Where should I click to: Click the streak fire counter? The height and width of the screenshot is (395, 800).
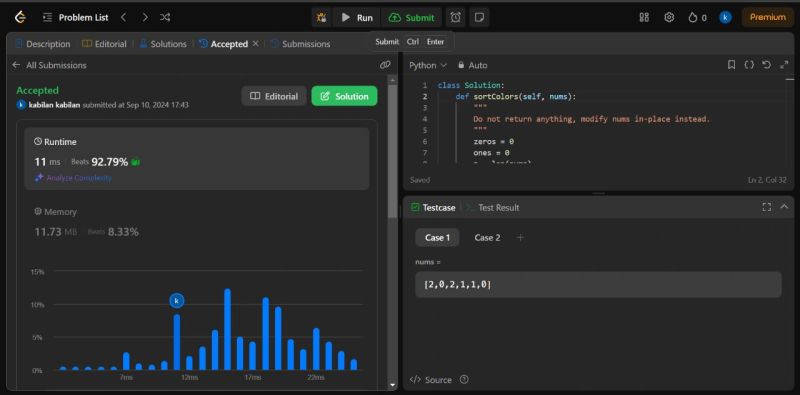697,17
